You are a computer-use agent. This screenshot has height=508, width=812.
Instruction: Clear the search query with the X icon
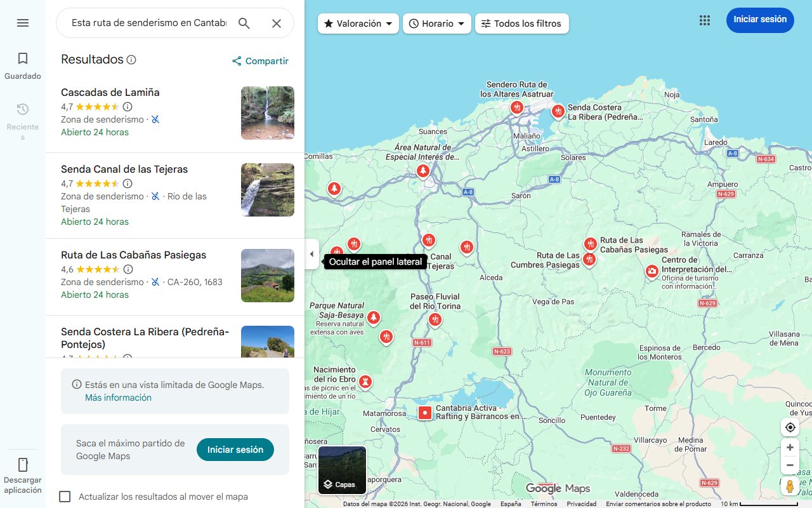(277, 23)
